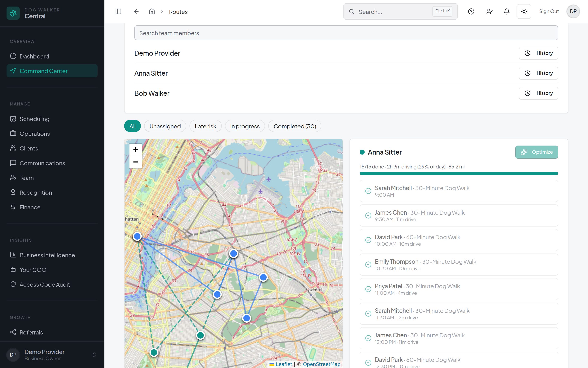Open the help question mark icon

click(x=471, y=11)
